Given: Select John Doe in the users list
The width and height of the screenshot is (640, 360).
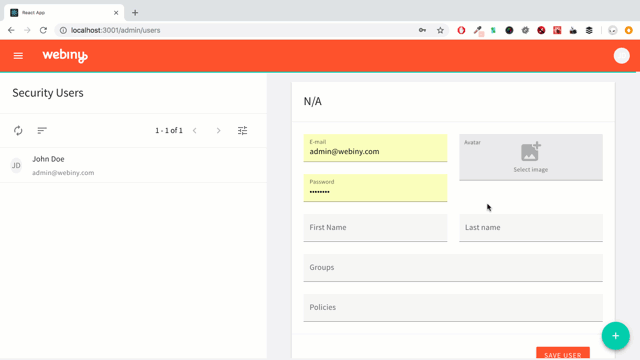Looking at the screenshot, I should tap(133, 165).
